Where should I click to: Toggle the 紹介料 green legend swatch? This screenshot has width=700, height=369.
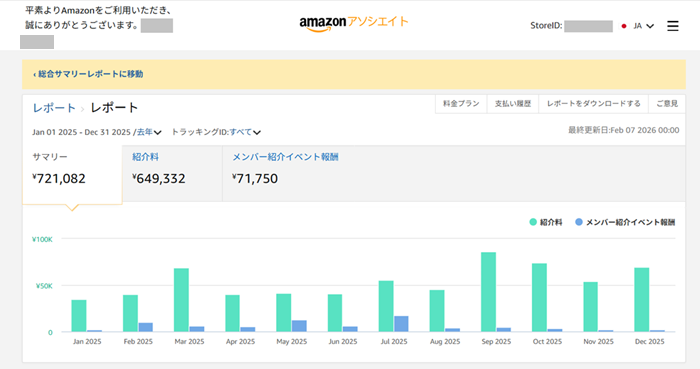tap(533, 222)
